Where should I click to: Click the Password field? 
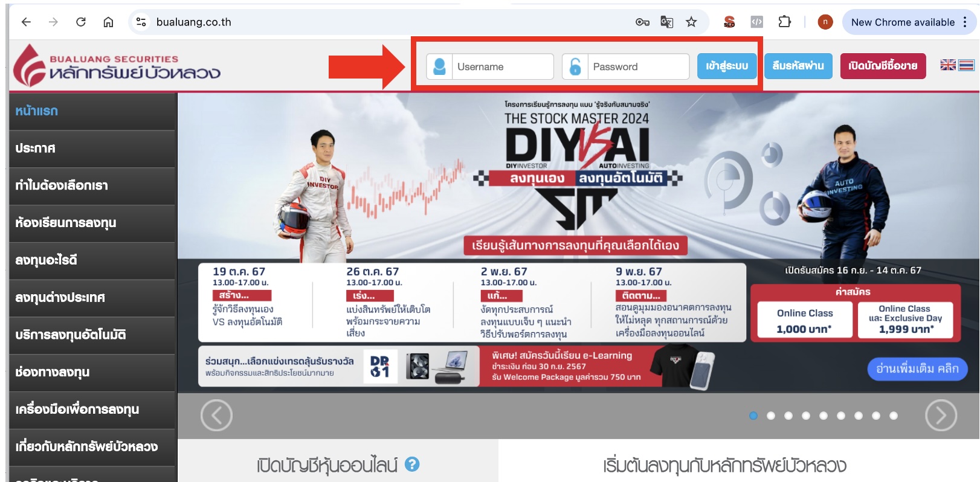click(626, 66)
